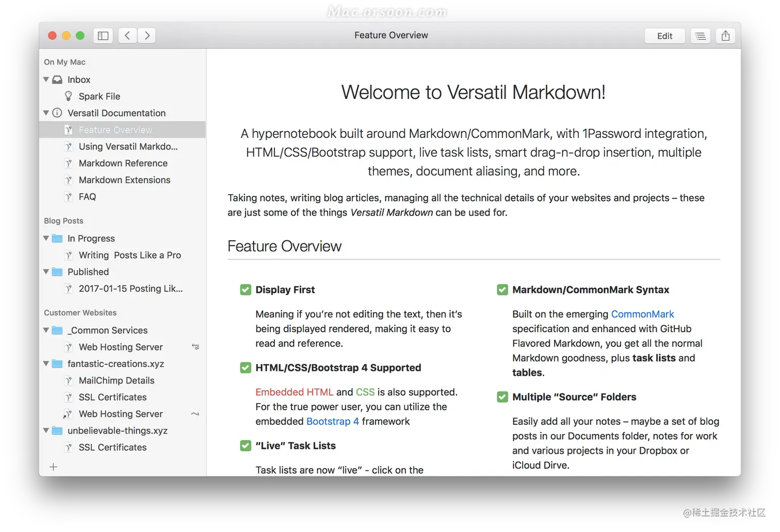
Task: Open the table of contents list icon
Action: (x=700, y=36)
